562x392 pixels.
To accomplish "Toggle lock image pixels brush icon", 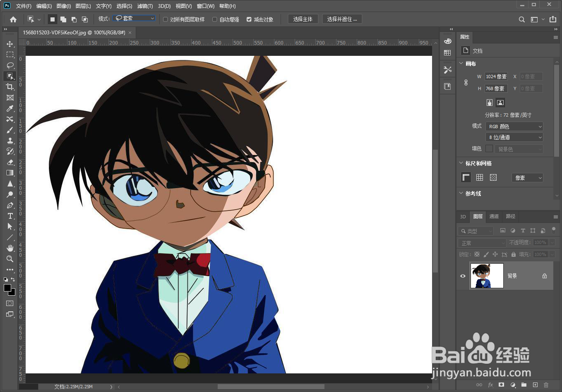I will point(486,254).
